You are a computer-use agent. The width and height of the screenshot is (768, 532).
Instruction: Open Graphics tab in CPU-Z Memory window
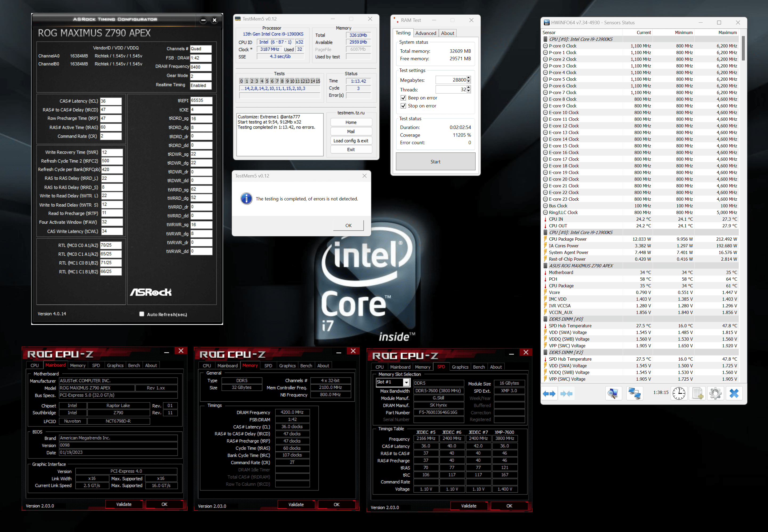(x=287, y=366)
